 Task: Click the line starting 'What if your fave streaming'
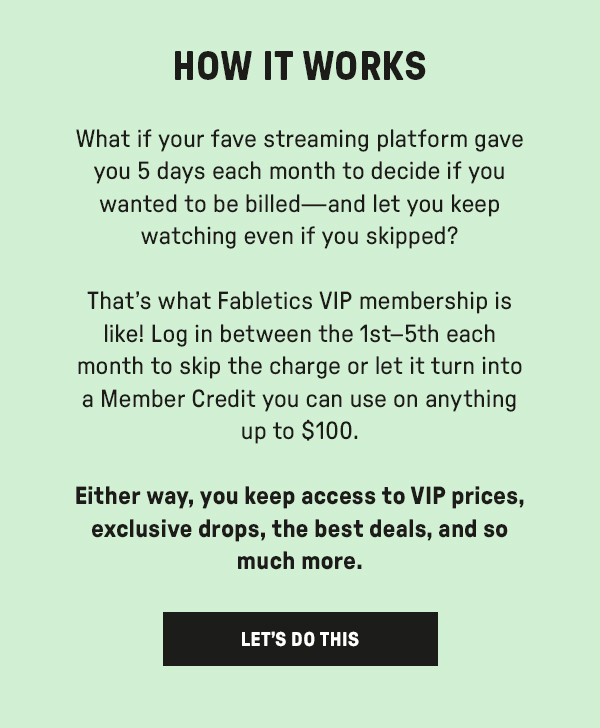click(x=300, y=140)
